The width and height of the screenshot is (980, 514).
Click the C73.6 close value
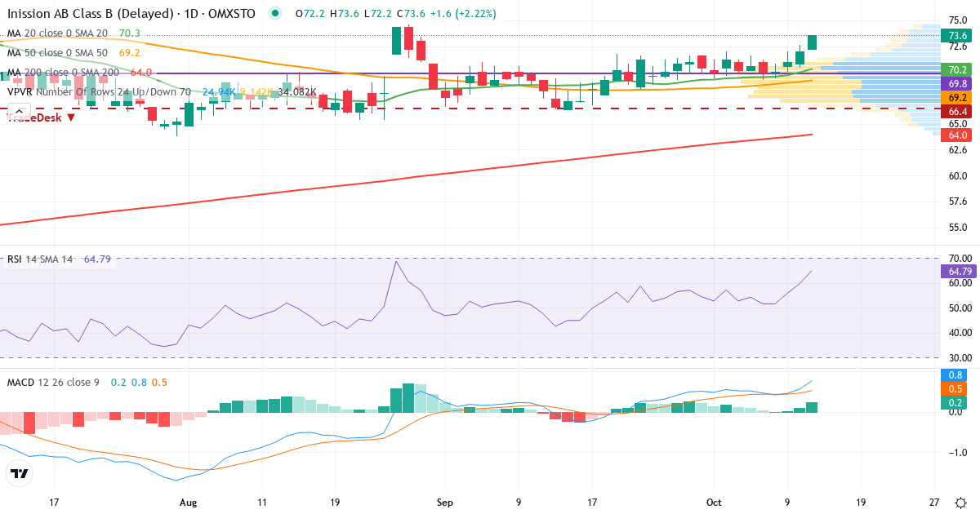pyautogui.click(x=413, y=14)
